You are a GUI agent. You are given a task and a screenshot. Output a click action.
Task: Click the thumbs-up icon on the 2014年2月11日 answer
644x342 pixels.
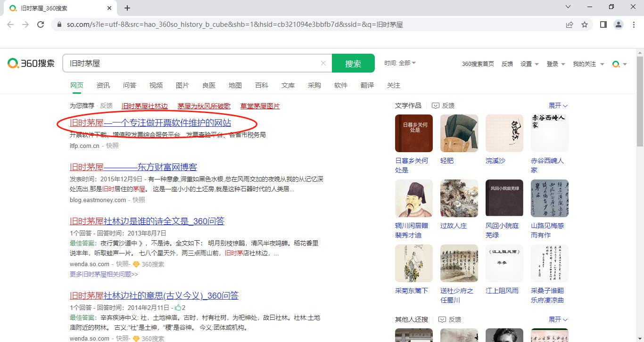coord(178,307)
